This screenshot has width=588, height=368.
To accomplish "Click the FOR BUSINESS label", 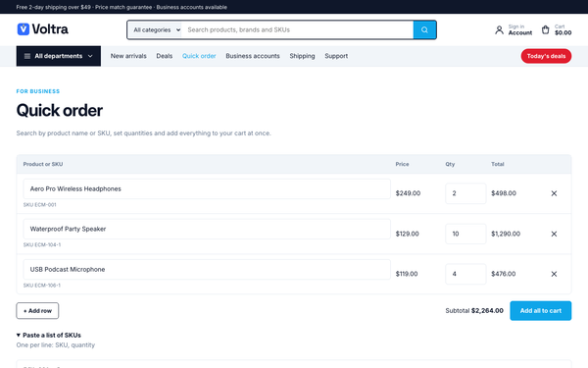I will (38, 91).
